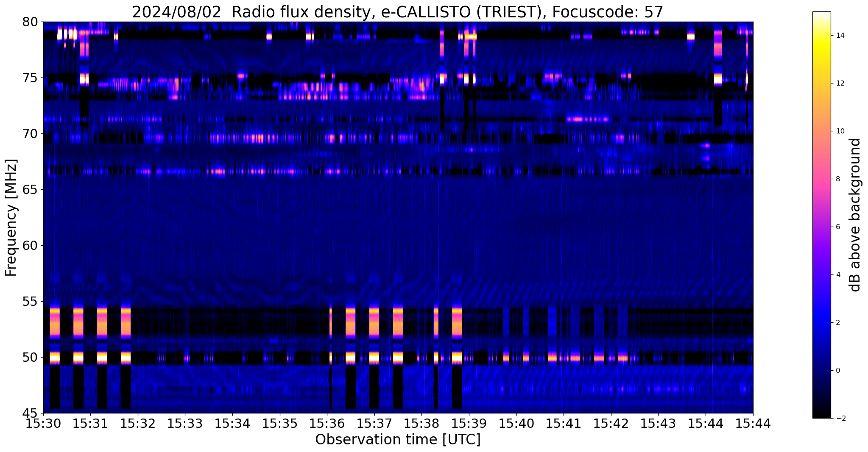
Task: Click the 75 MHz frequency tick label
Action: [x=30, y=78]
